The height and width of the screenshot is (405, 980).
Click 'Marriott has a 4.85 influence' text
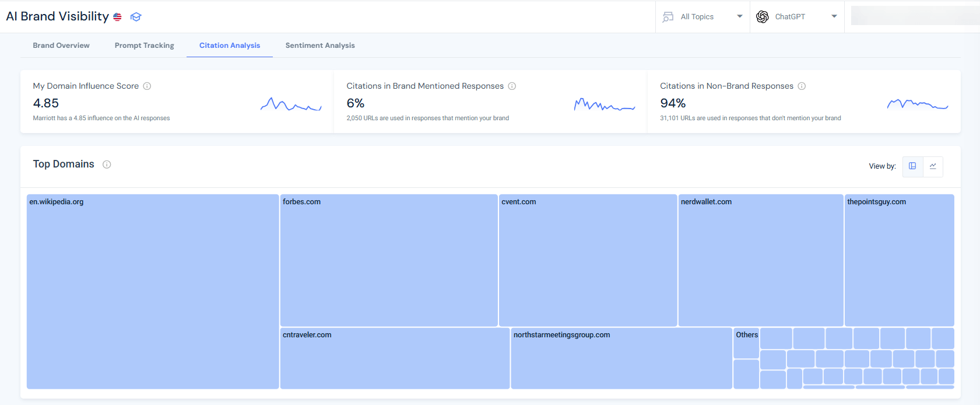click(101, 118)
